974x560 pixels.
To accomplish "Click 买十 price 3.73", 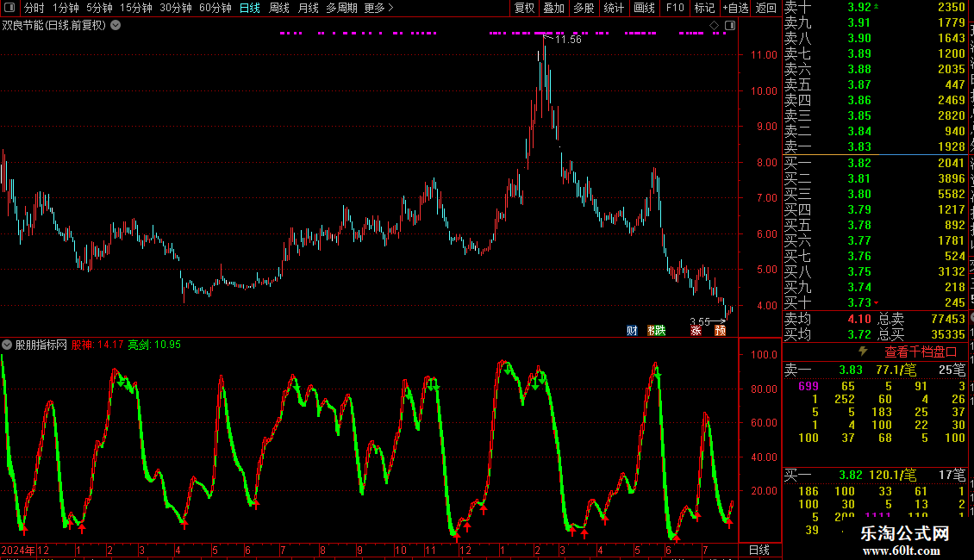I will coord(859,302).
